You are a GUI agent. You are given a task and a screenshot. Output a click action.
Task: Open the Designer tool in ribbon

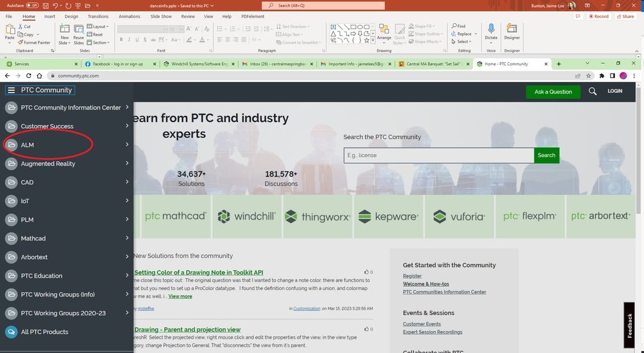(512, 30)
